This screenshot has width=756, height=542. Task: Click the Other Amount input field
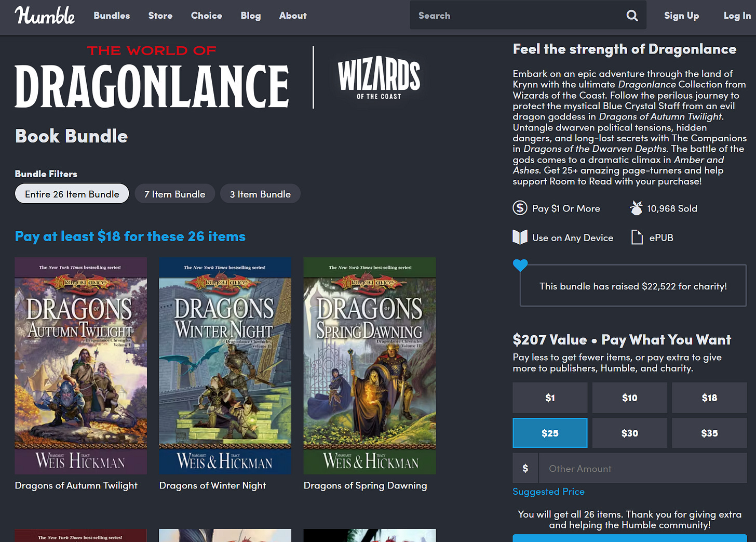(x=643, y=468)
